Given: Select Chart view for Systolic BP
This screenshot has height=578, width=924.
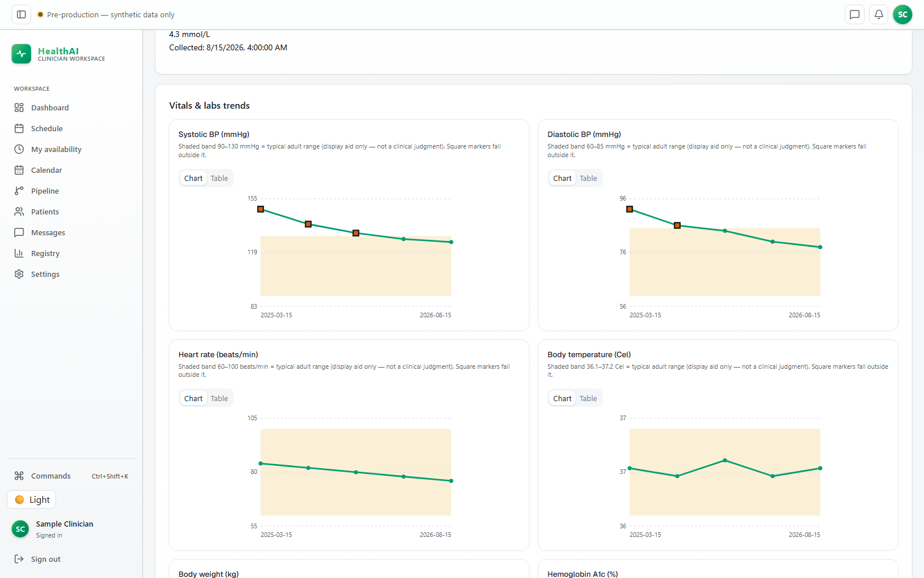Looking at the screenshot, I should click(x=193, y=178).
